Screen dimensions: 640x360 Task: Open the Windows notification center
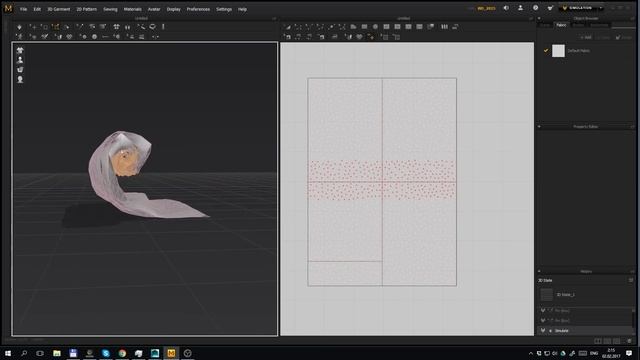(x=629, y=353)
